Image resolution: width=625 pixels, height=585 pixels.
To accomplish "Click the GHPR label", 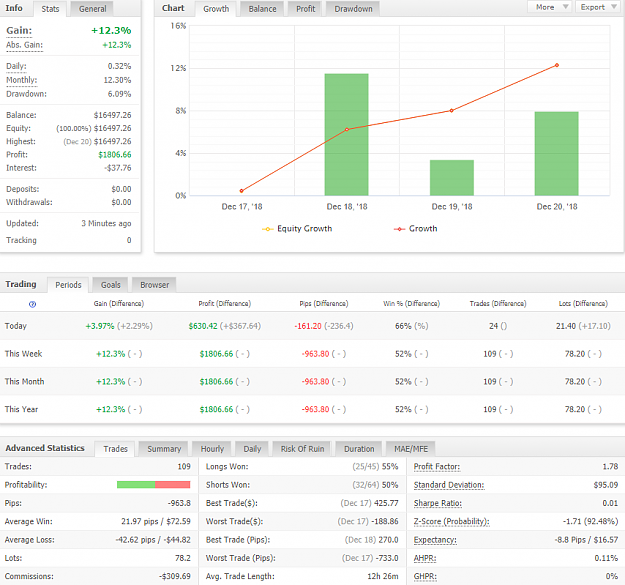I will click(425, 577).
